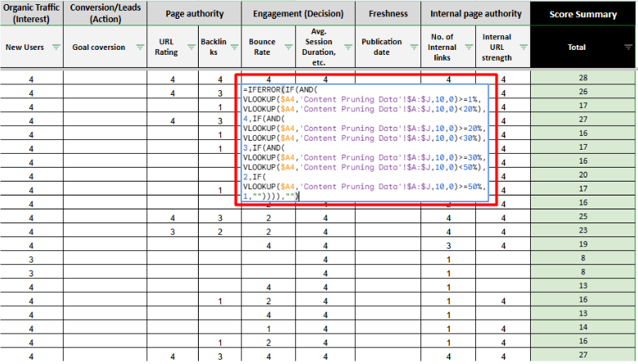The height and width of the screenshot is (364, 638).
Task: Click the Backlinks column filter icon
Action: 233,47
